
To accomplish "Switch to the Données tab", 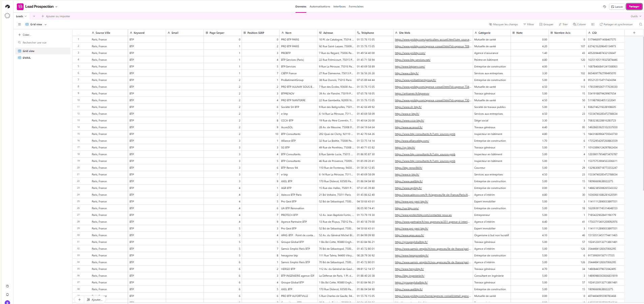I will (301, 6).
